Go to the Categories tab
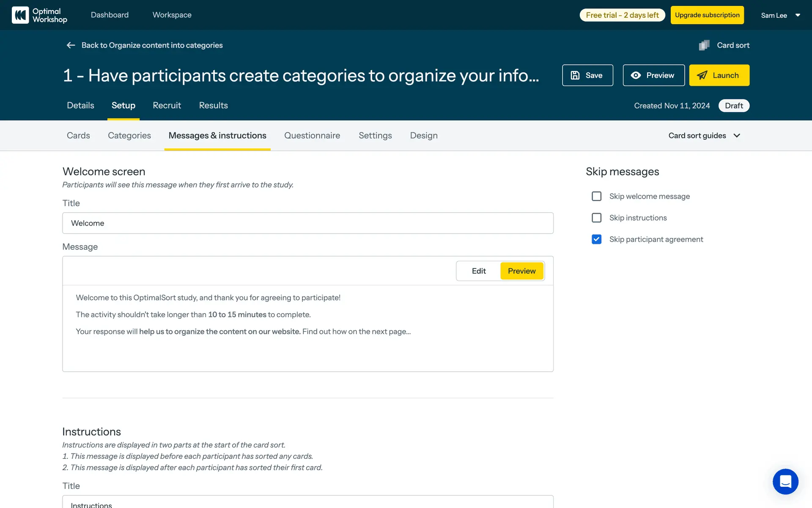Screen dimensions: 812x508 129,135
